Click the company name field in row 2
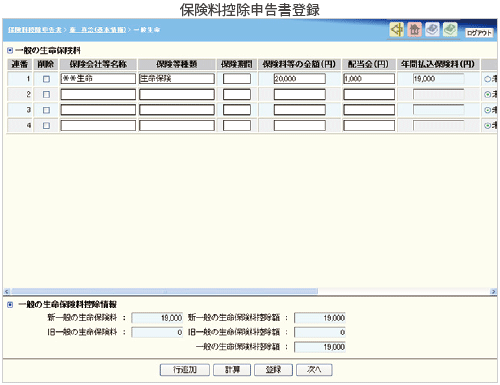 tap(98, 94)
